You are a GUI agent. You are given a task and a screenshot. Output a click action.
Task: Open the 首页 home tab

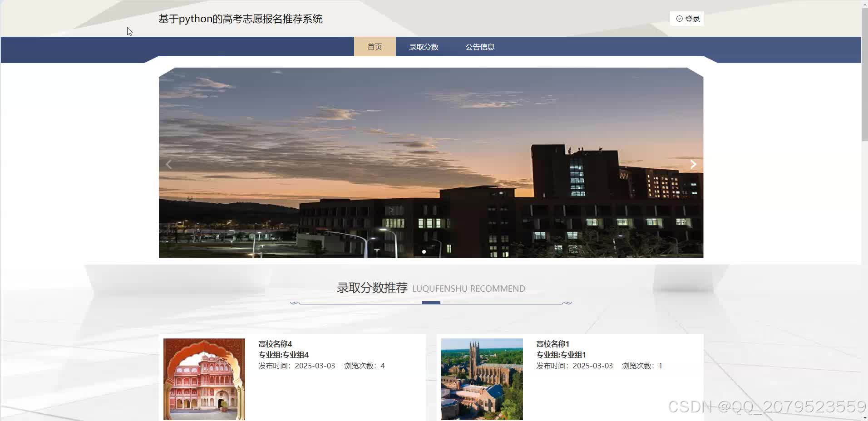click(x=375, y=47)
